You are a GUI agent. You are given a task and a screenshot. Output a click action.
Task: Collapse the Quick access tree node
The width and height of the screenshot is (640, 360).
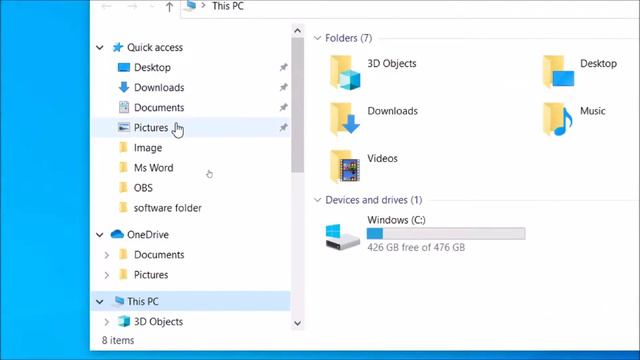coord(100,48)
